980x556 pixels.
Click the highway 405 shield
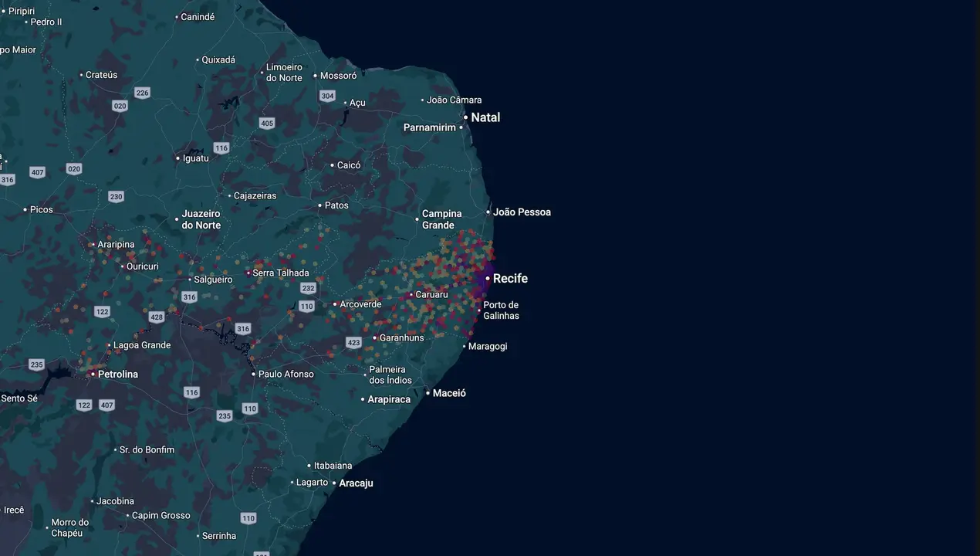tap(267, 124)
